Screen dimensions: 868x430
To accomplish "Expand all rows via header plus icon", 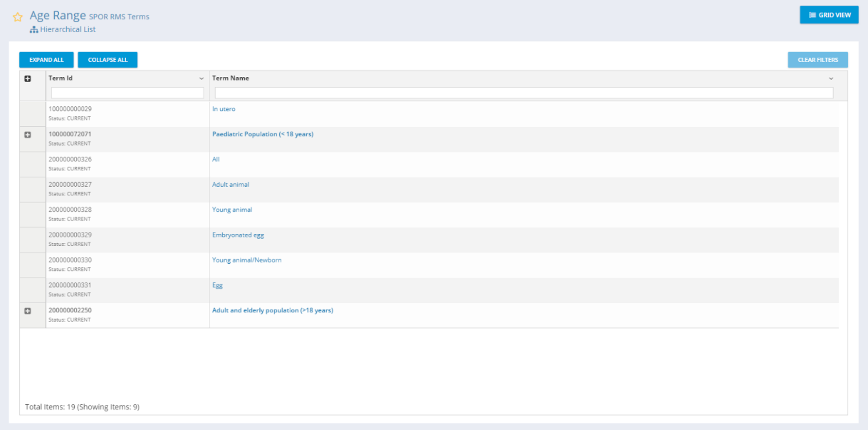I will pos(28,79).
